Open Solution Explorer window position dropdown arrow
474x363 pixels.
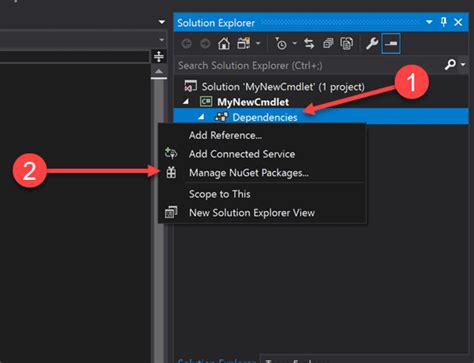click(x=429, y=22)
